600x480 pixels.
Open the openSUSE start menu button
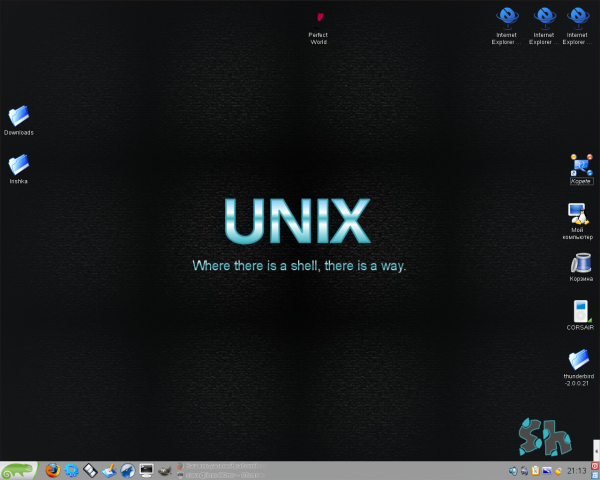20,470
